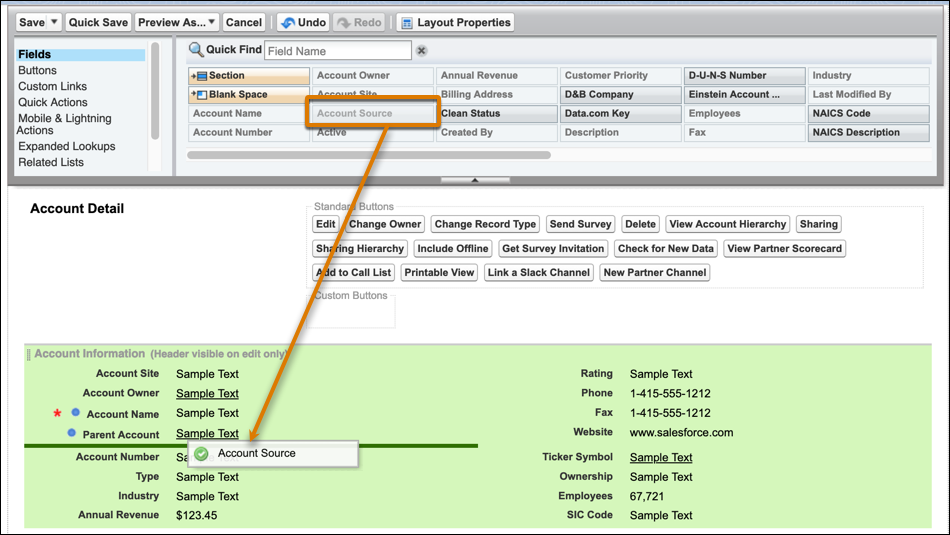Image resolution: width=950 pixels, height=535 pixels.
Task: Click the Quick Find Field Name input
Action: [x=337, y=51]
